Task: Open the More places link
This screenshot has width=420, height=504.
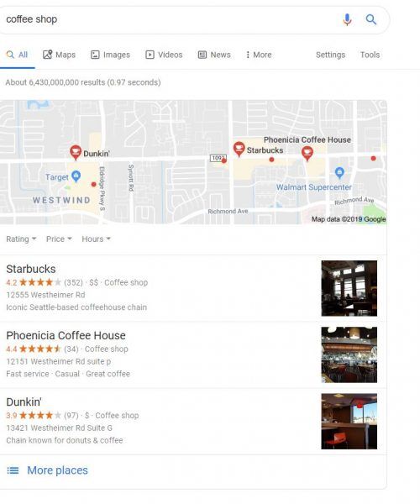Action: pos(57,470)
